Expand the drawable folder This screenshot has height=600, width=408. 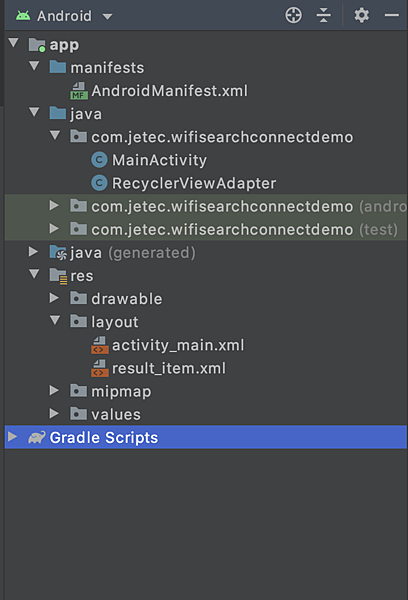(54, 298)
